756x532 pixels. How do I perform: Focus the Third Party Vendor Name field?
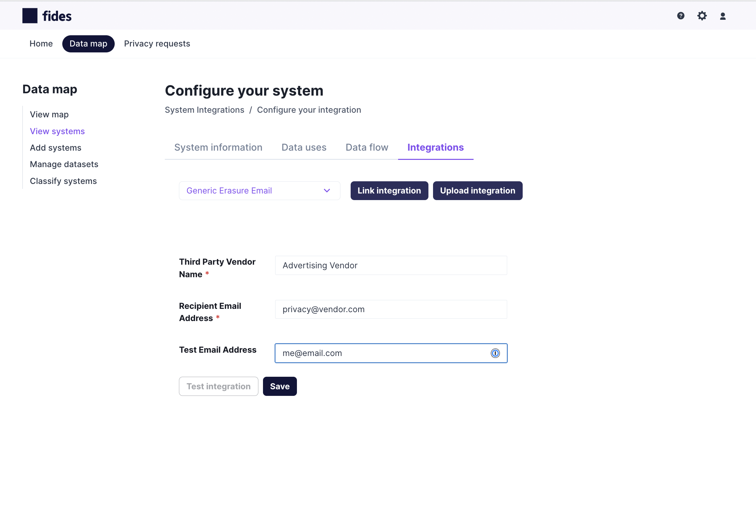(391, 265)
